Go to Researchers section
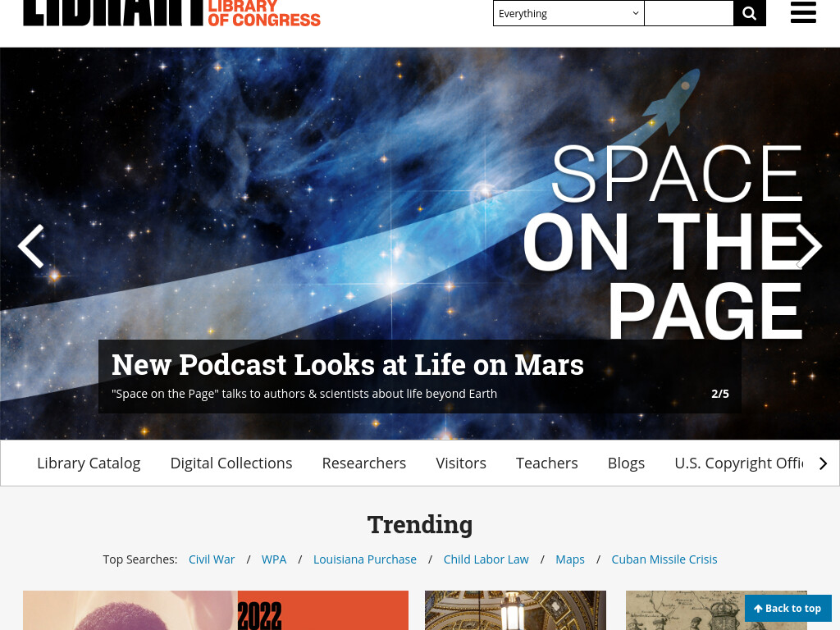The height and width of the screenshot is (630, 840). point(363,463)
